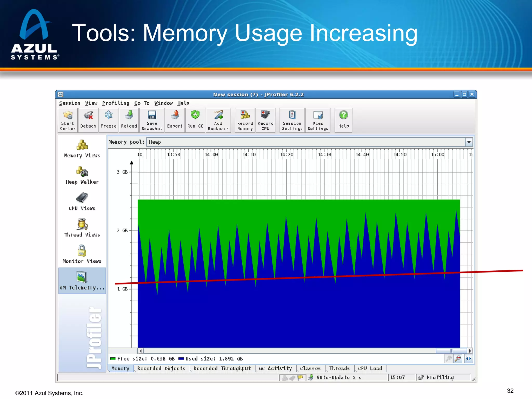
Task: Click the 15:07 status bar time
Action: 397,377
